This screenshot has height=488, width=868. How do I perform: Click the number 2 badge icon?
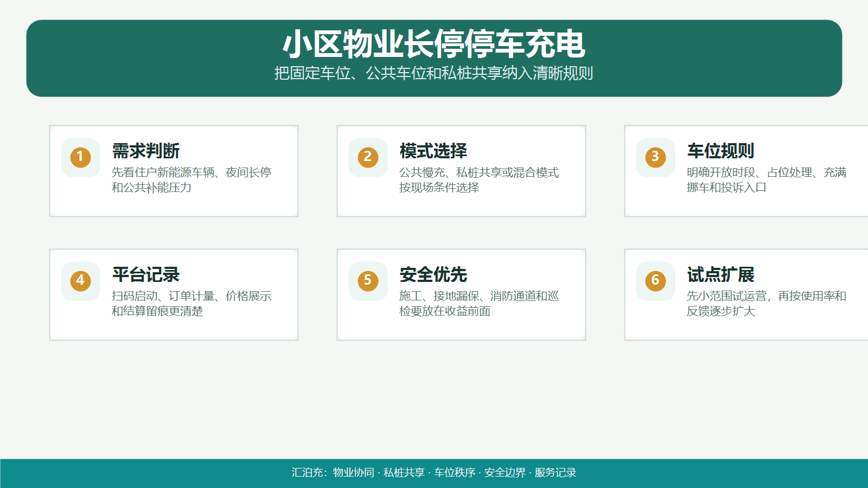368,157
